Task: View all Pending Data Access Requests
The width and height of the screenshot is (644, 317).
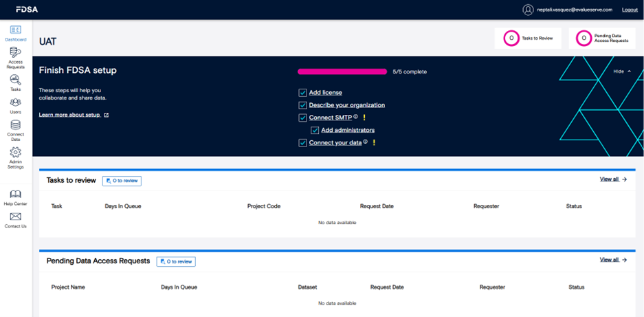Action: click(x=613, y=260)
